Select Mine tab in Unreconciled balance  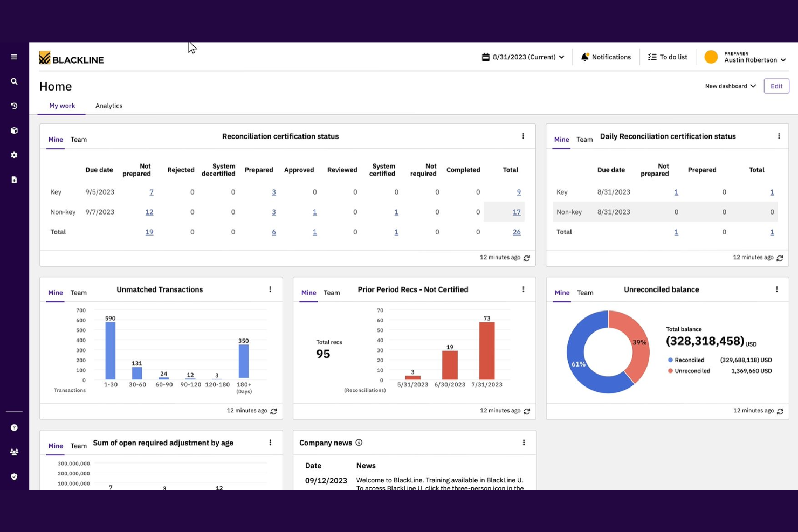[x=562, y=293]
